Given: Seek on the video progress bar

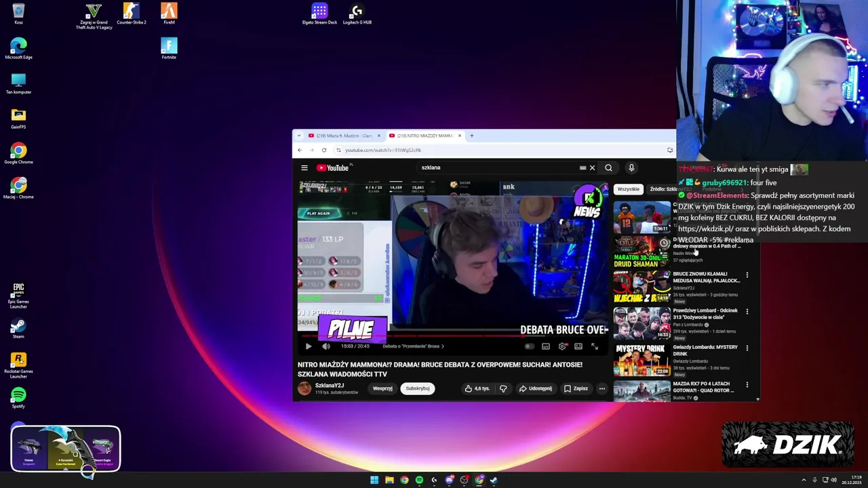Looking at the screenshot, I should coord(452,335).
